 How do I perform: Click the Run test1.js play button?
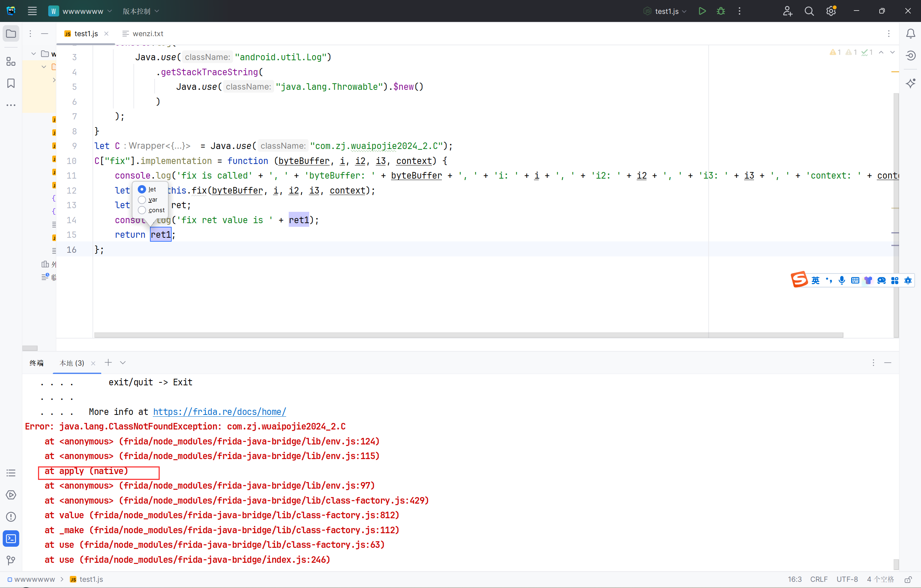click(702, 11)
